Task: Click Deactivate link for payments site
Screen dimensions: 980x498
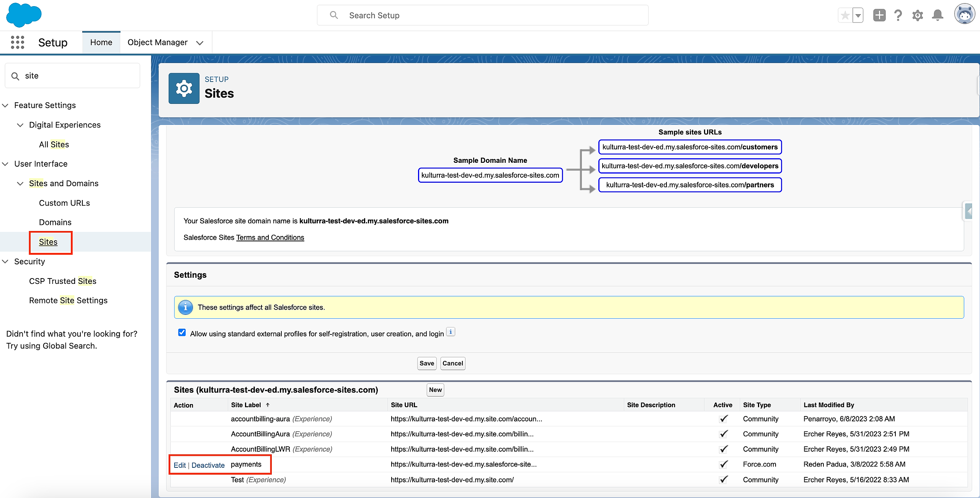Action: point(208,465)
